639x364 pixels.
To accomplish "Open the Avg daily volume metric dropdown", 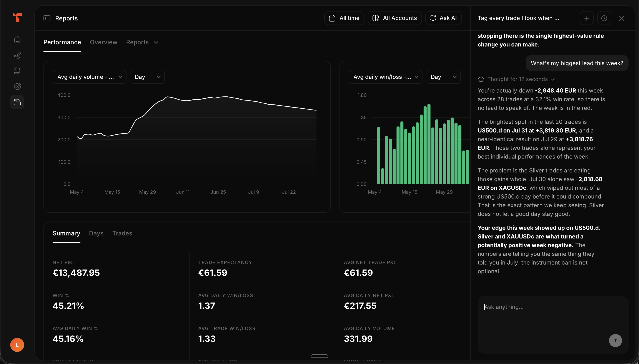I will 89,77.
